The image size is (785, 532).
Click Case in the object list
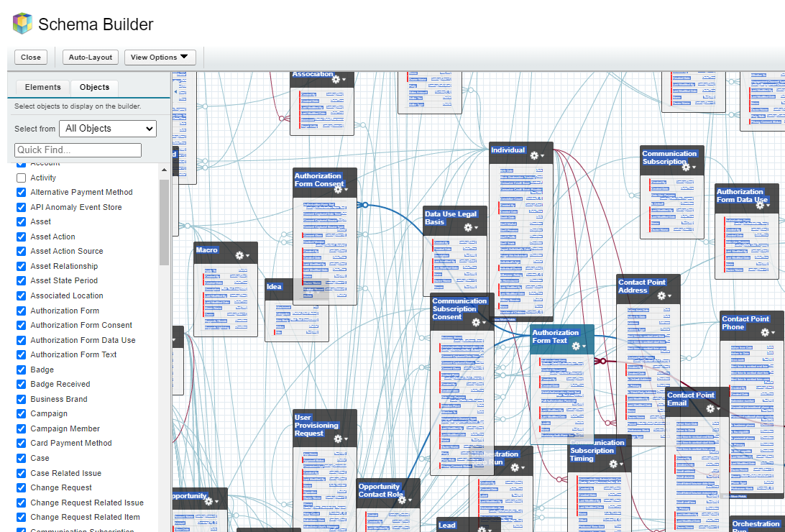click(40, 458)
